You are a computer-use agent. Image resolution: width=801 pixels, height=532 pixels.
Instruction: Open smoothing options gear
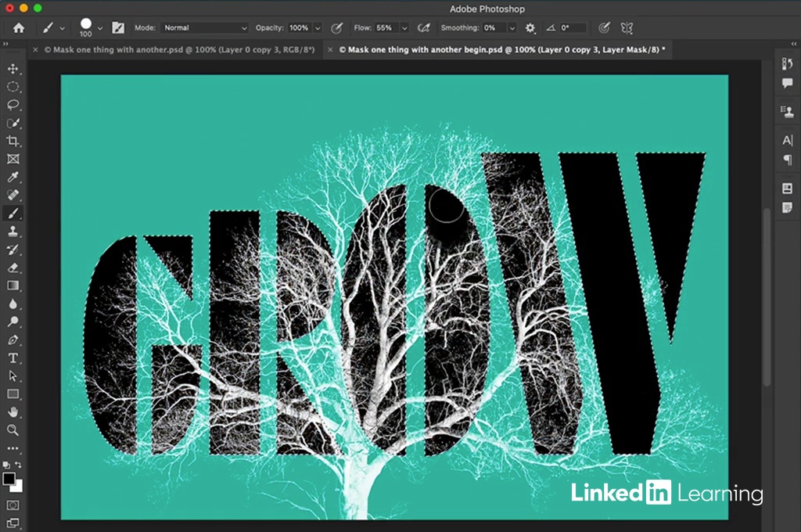point(530,28)
